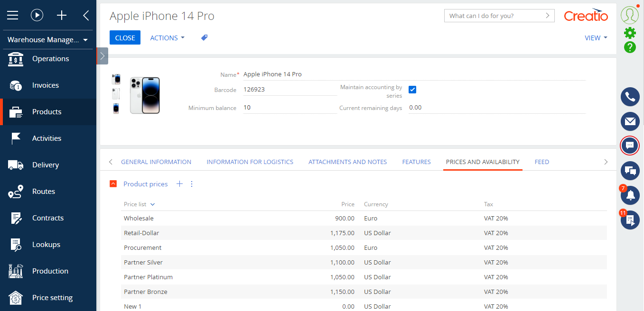Screen dimensions: 644x311
Task: Open the email envelope icon
Action: pyautogui.click(x=630, y=121)
